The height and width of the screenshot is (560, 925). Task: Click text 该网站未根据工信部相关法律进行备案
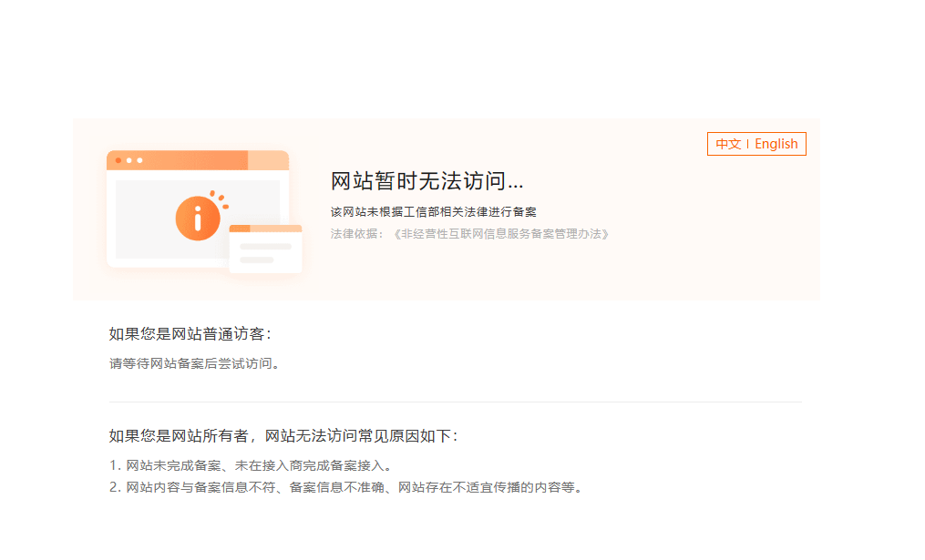pos(434,211)
